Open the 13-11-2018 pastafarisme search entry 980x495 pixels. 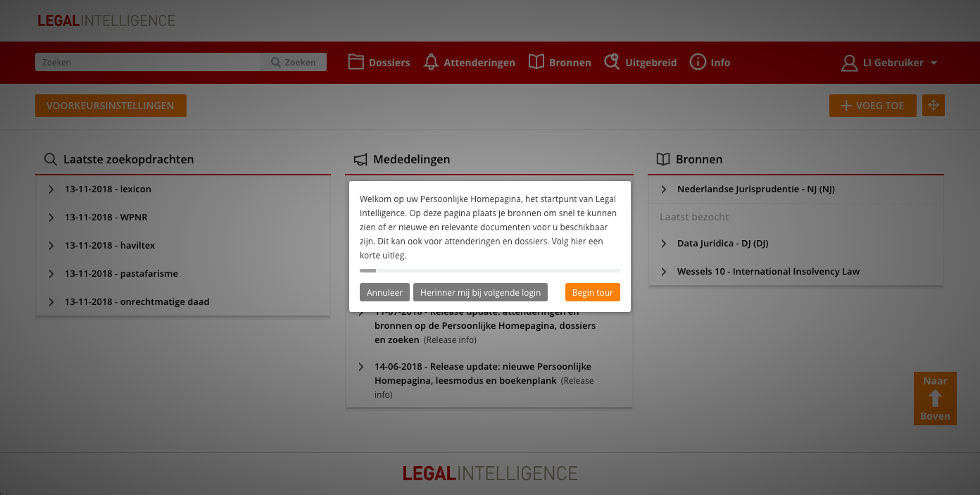click(121, 274)
